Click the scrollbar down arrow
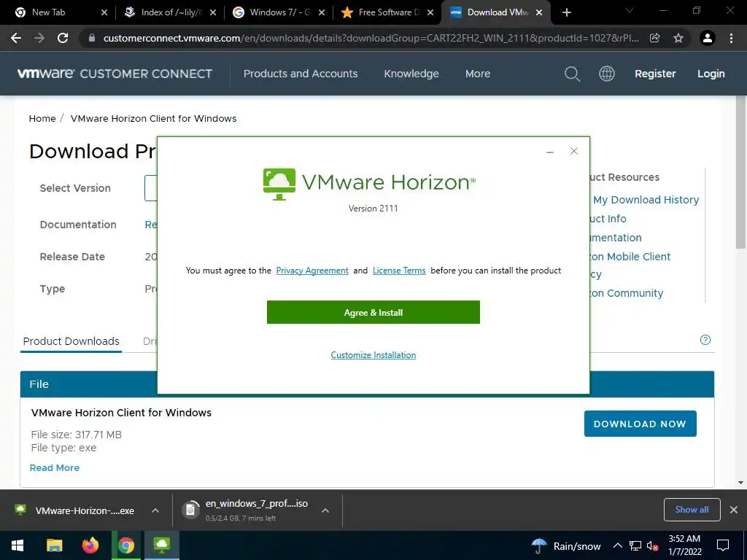This screenshot has height=560, width=747. point(741,483)
